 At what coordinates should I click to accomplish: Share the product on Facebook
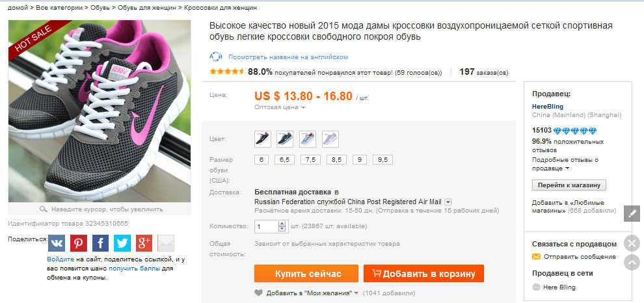pyautogui.click(x=100, y=243)
